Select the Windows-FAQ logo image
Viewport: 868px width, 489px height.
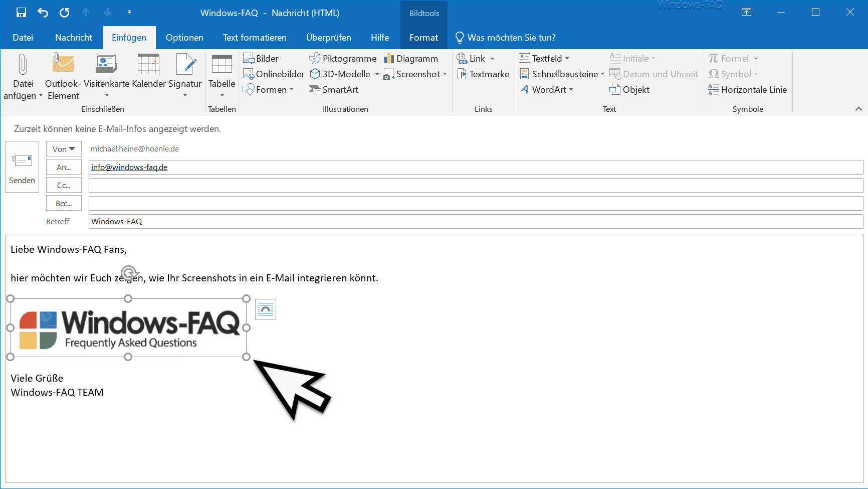pos(128,328)
